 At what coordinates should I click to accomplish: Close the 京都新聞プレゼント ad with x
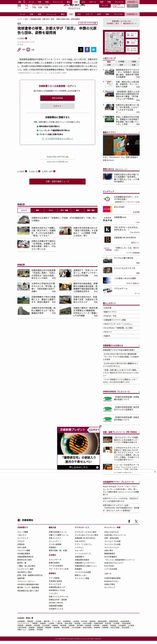[100, 426]
